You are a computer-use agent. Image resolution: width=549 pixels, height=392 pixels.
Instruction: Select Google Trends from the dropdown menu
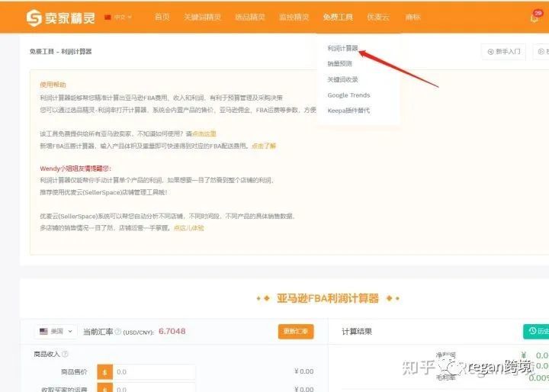[348, 95]
